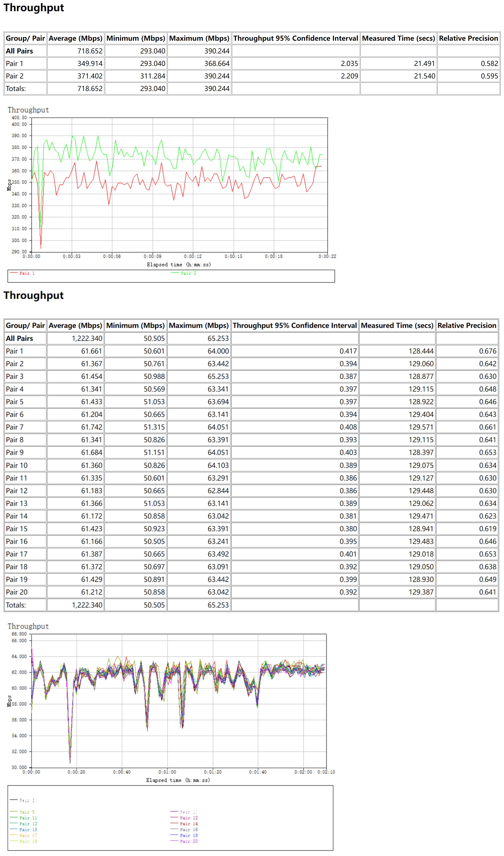Select confidence interval value 2.035
504x856 pixels.
click(349, 64)
